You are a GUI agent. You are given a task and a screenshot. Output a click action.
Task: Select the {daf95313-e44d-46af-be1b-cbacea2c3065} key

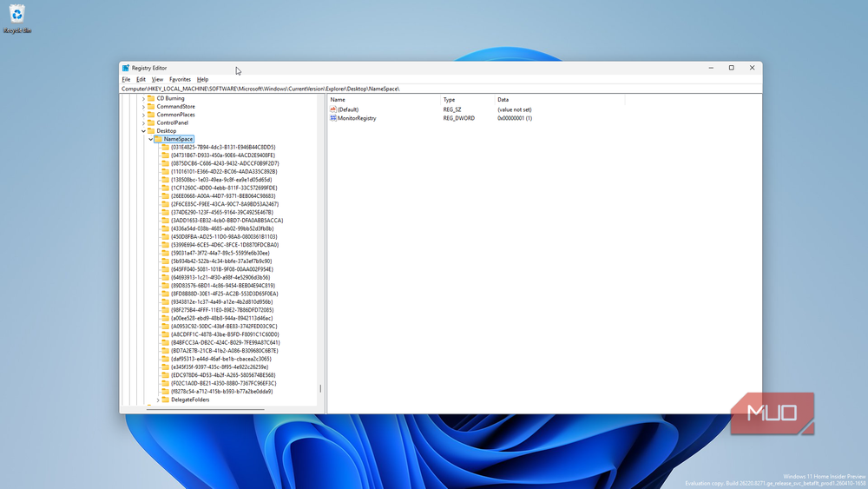click(x=221, y=359)
